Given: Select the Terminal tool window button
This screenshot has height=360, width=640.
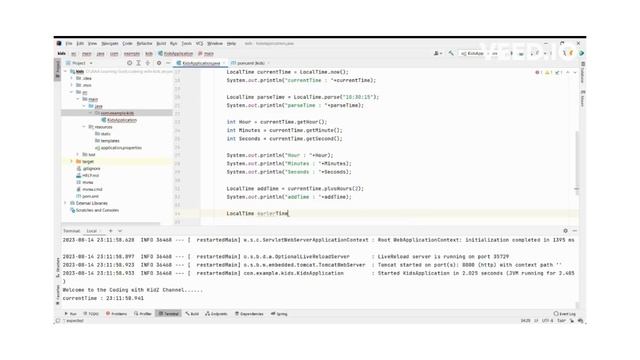Looking at the screenshot, I should 169,314.
